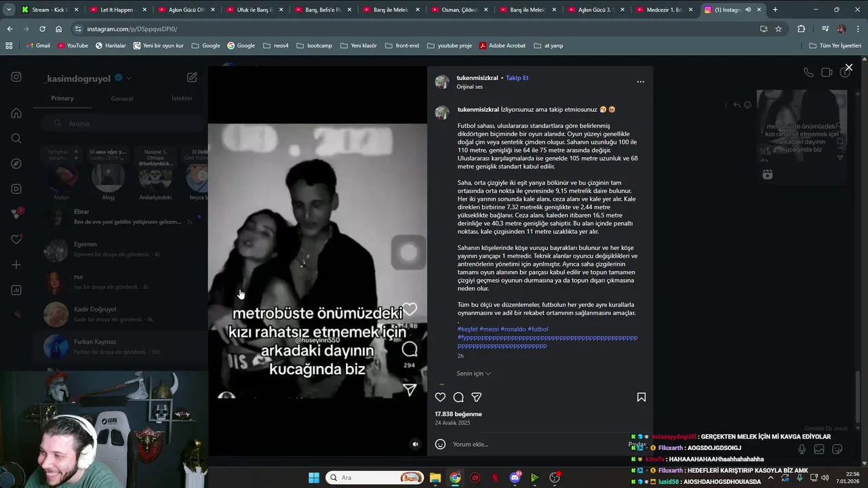Viewport: 868px width, 488px height.
Task: Click Takip Et follow button
Action: tap(517, 78)
